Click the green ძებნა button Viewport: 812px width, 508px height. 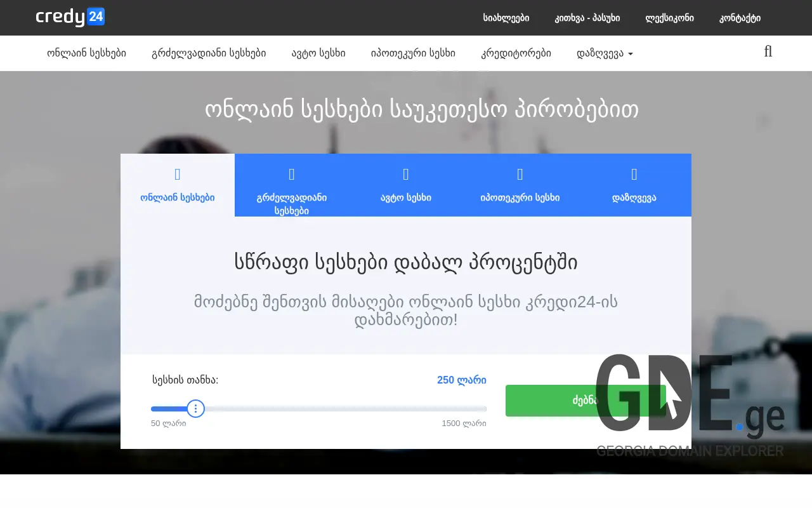(584, 400)
